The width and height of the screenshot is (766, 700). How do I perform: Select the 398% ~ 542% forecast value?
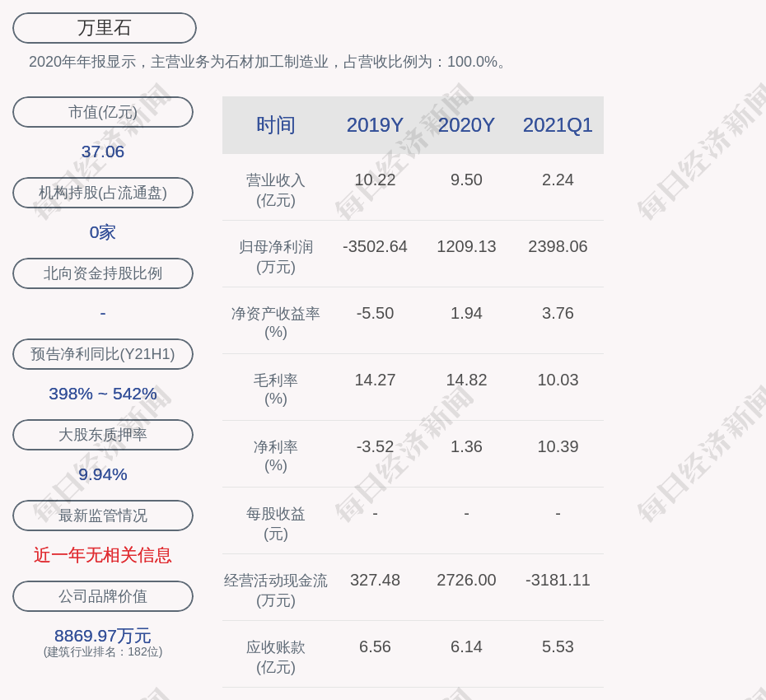[103, 393]
